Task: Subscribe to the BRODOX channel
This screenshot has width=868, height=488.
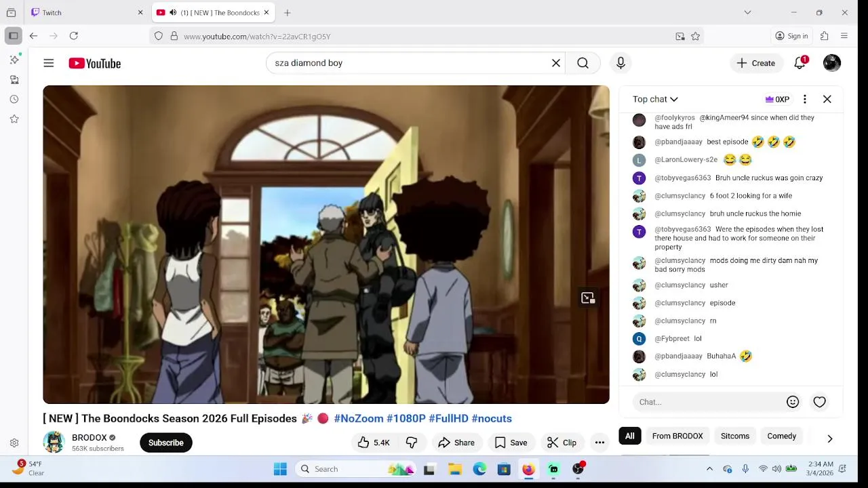Action: (165, 443)
